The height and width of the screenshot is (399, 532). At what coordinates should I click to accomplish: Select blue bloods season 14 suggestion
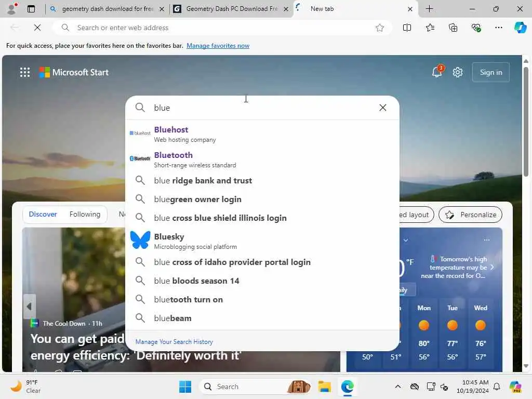[x=262, y=281]
